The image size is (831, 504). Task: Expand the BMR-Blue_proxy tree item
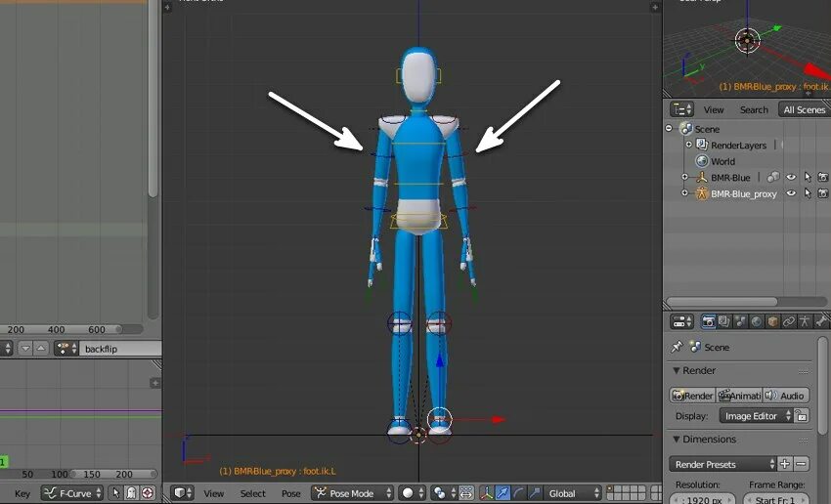[x=684, y=193]
